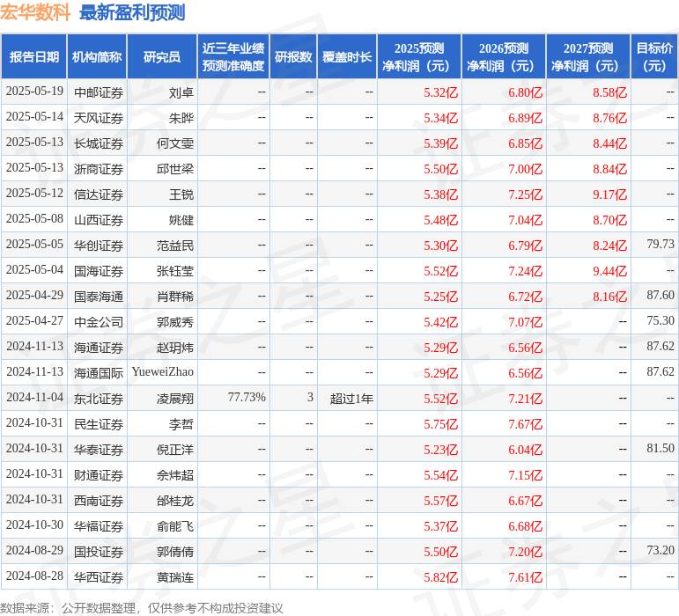Click the 华福证券 institution cell
The height and width of the screenshot is (616, 679).
(99, 526)
